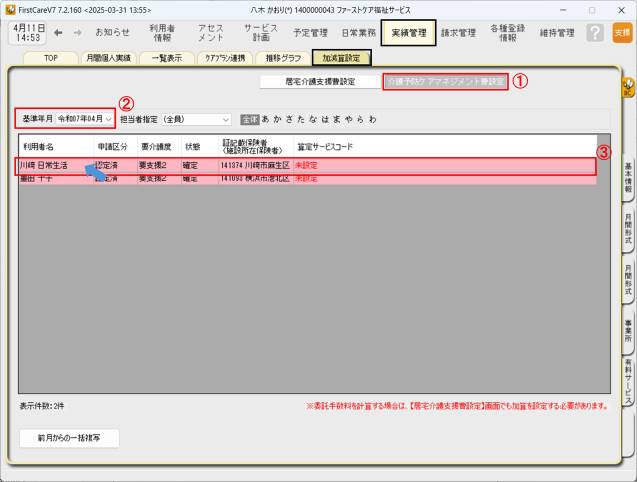
Task: Open help with the question mark icon
Action: click(x=594, y=32)
